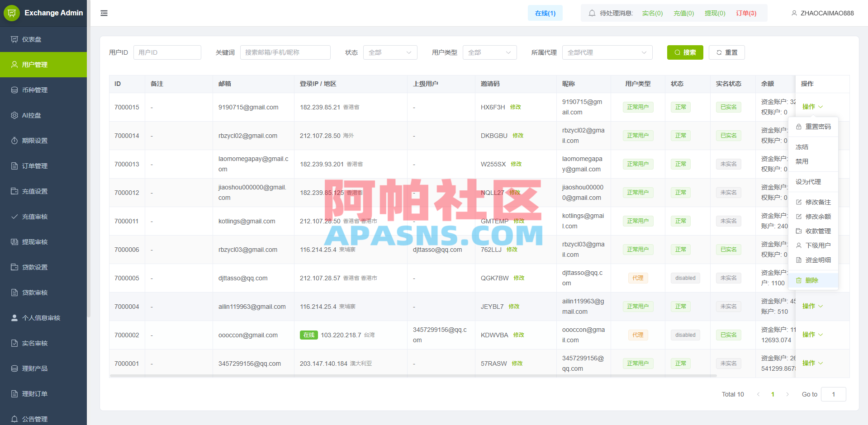Click the notification bell icon
The width and height of the screenshot is (868, 425).
click(x=592, y=13)
